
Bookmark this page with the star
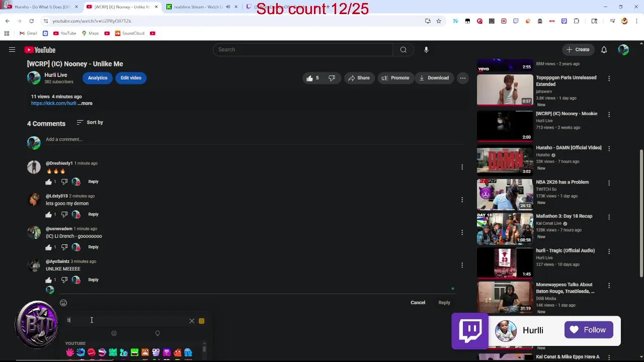coord(439,21)
